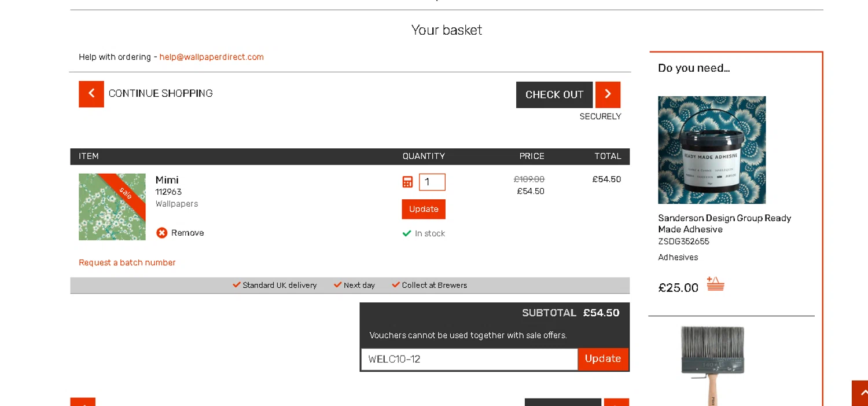This screenshot has height=406, width=868.
Task: Click the help@wallpaperdirect.com email link
Action: pos(212,57)
